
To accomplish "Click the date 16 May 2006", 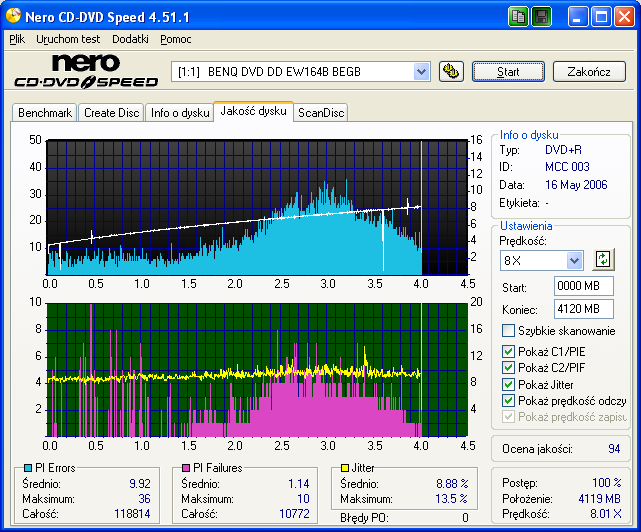I will tap(576, 185).
